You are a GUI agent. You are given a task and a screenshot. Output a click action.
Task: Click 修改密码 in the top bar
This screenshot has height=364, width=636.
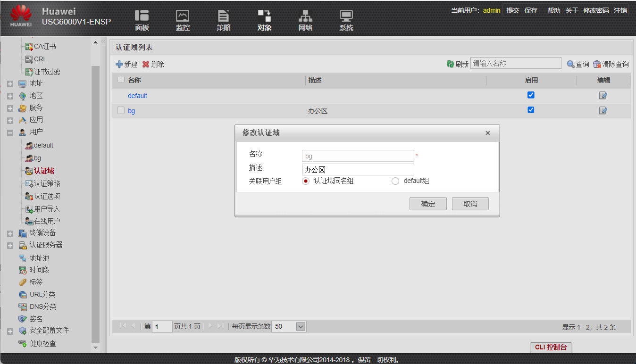[596, 10]
